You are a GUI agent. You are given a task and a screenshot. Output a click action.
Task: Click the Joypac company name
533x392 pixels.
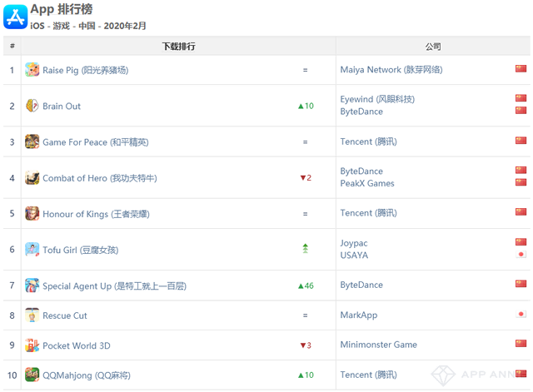pyautogui.click(x=354, y=243)
